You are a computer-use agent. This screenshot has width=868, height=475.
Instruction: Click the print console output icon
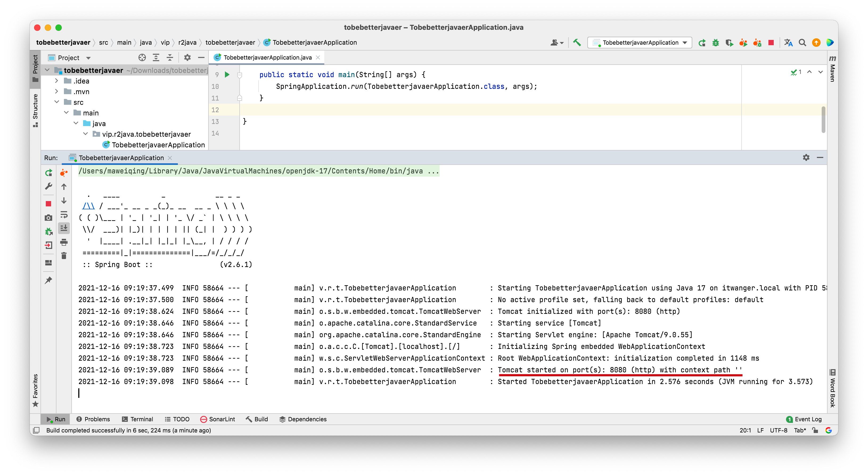(64, 242)
